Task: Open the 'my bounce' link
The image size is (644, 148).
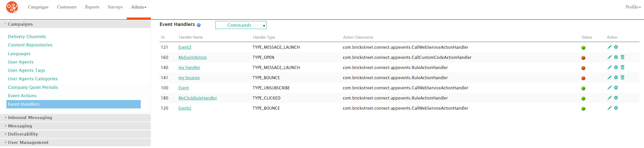Action: 189,78
